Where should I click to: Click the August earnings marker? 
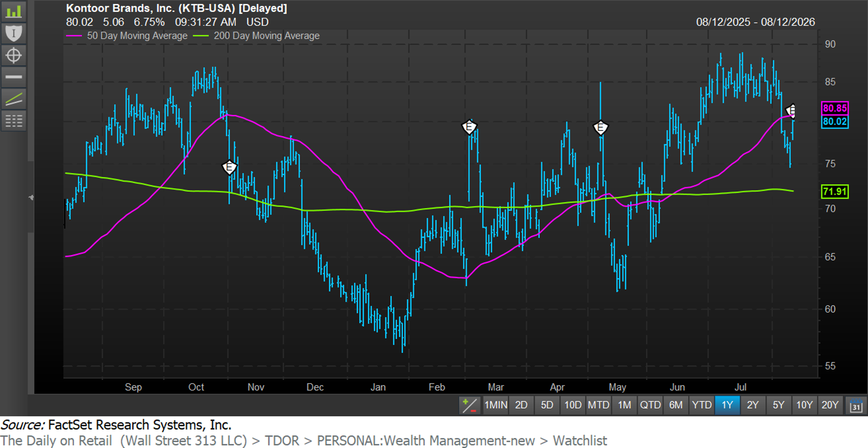791,111
